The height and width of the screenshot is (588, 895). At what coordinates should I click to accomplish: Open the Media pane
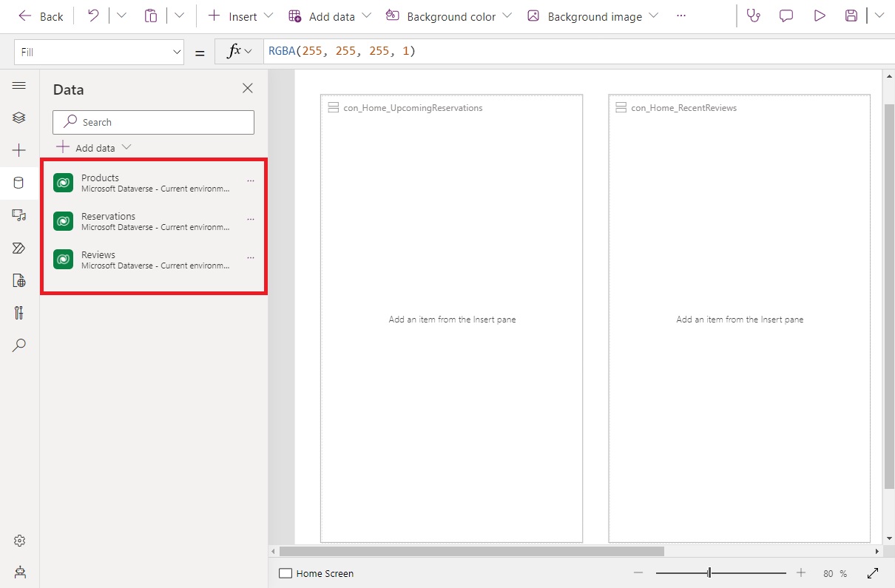tap(19, 215)
